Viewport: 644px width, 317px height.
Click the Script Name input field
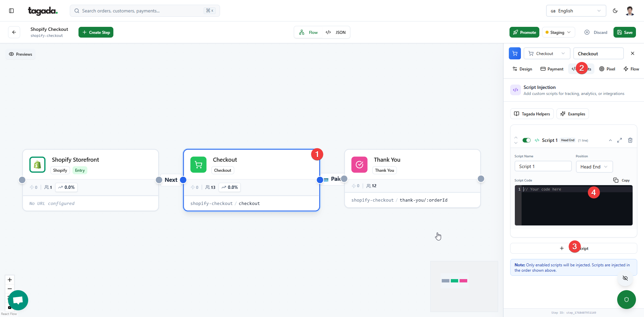(x=543, y=167)
